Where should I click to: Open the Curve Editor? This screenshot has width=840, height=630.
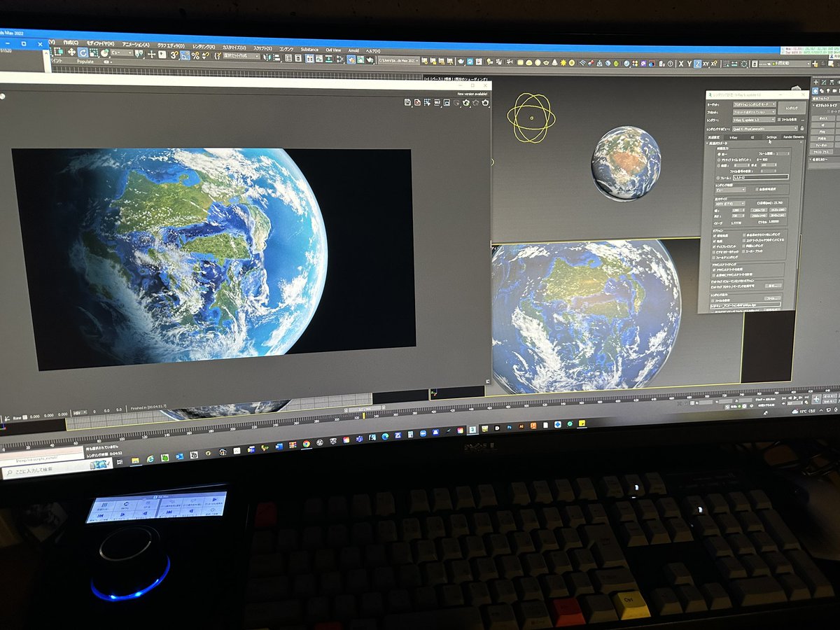point(319,58)
